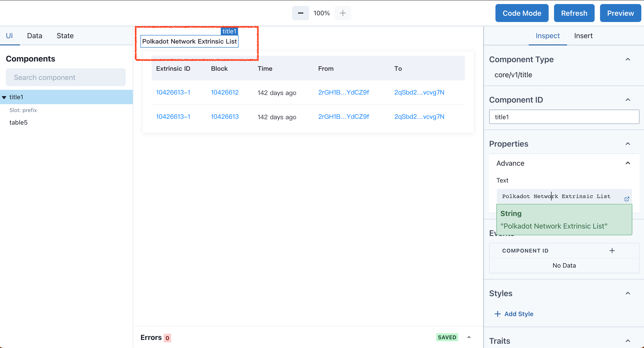Select the Polkadot Network Extrinsic List title
This screenshot has height=348, width=644.
(189, 41)
